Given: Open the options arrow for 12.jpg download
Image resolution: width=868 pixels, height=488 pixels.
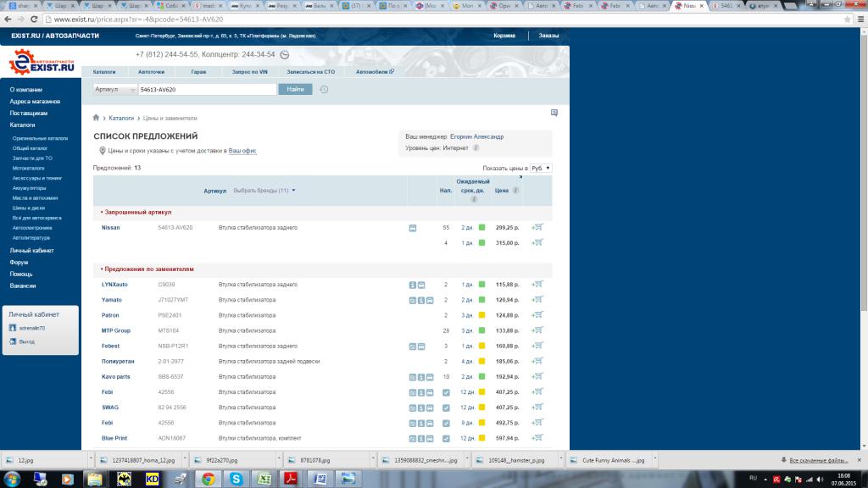Looking at the screenshot, I should tap(91, 460).
